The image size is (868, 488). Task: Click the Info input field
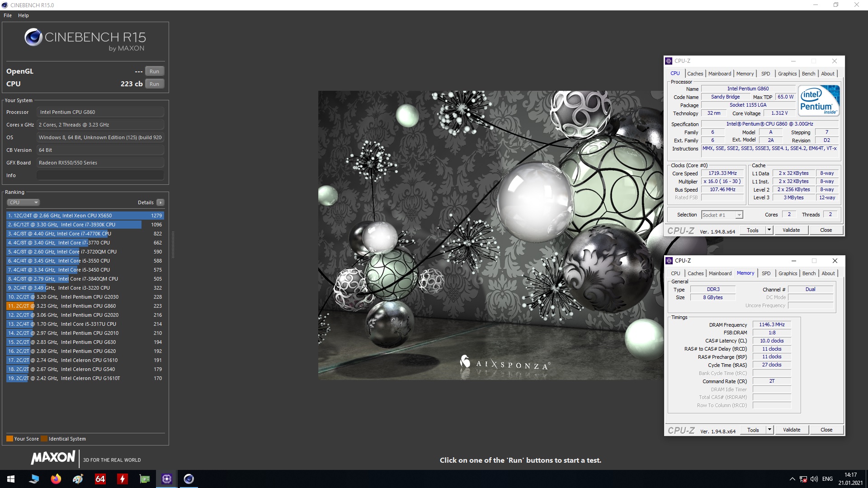pyautogui.click(x=100, y=175)
